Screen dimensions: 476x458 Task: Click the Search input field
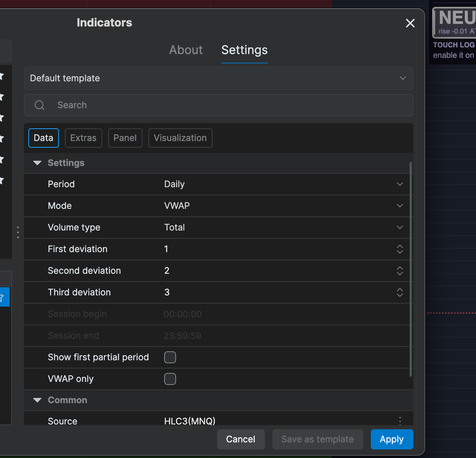(x=219, y=105)
